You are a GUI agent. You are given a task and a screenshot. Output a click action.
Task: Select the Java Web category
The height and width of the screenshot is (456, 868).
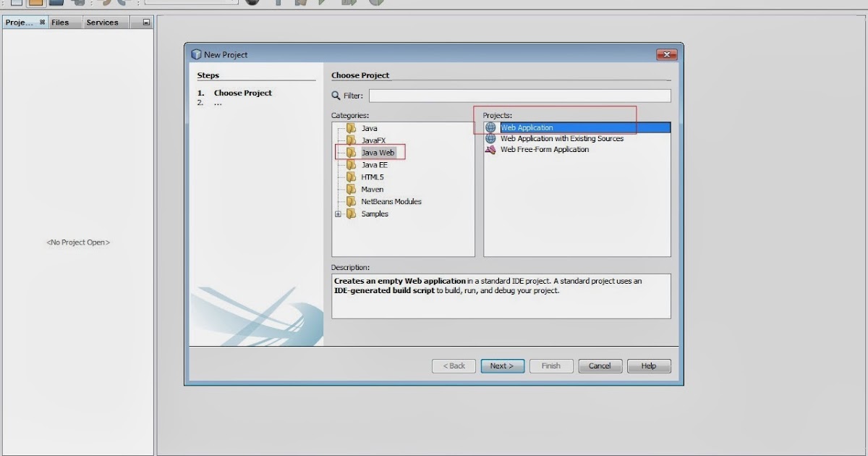click(x=378, y=153)
